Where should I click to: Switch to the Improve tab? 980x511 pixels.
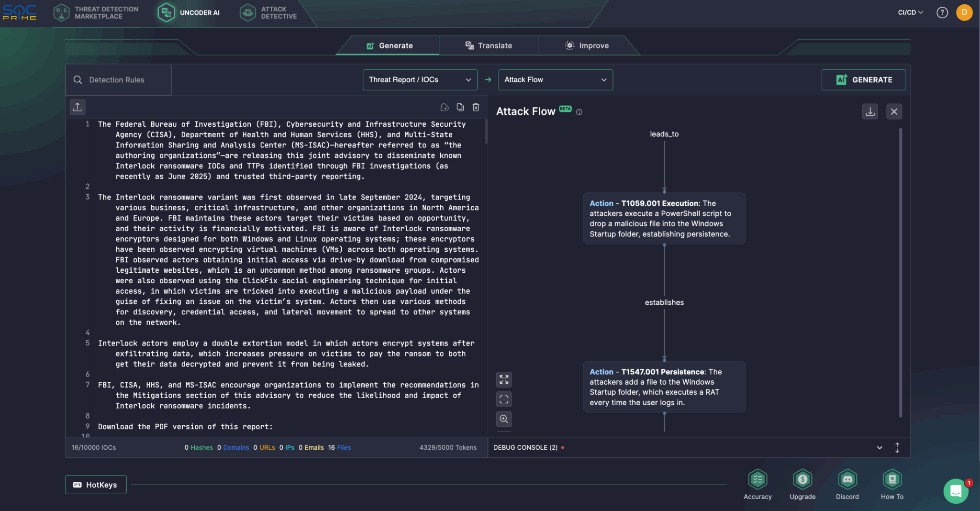click(x=588, y=45)
